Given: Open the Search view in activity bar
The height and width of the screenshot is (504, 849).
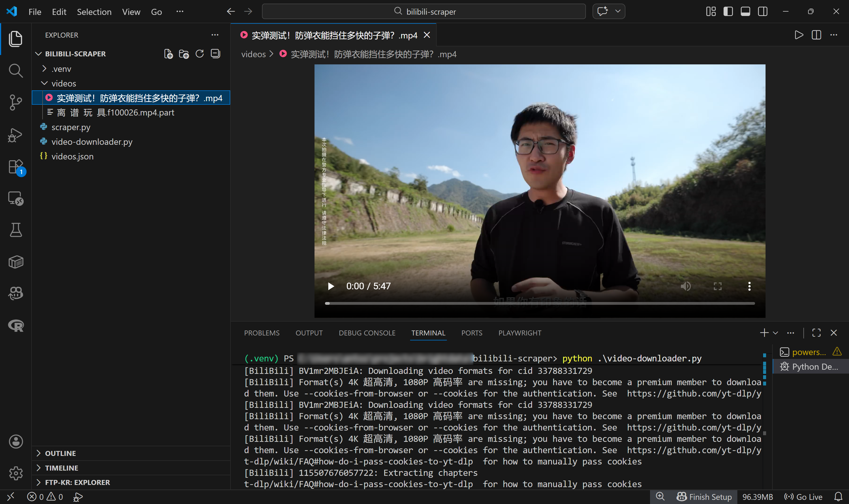Looking at the screenshot, I should pyautogui.click(x=16, y=71).
